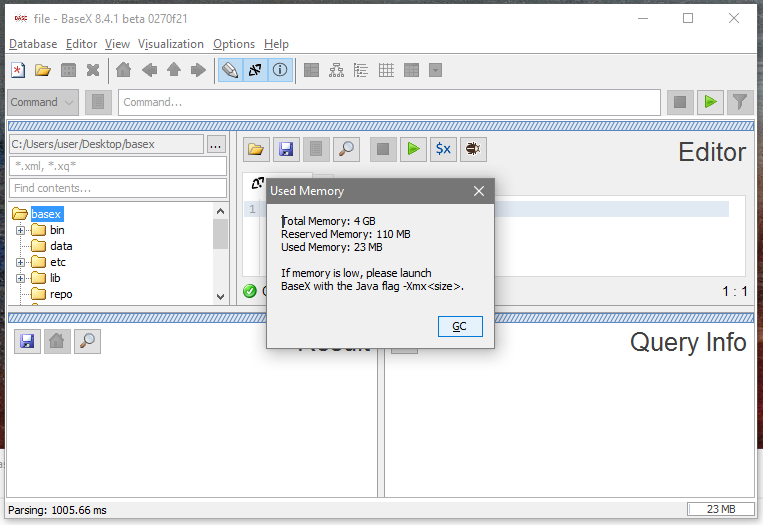The width and height of the screenshot is (763, 525).
Task: Create a new database via toolbar icon
Action: 18,71
